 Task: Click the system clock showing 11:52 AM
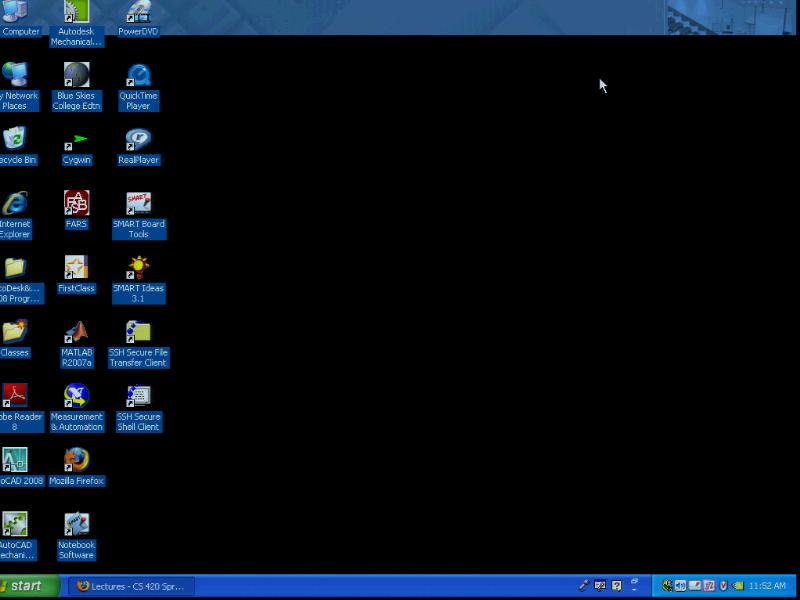pyautogui.click(x=767, y=586)
